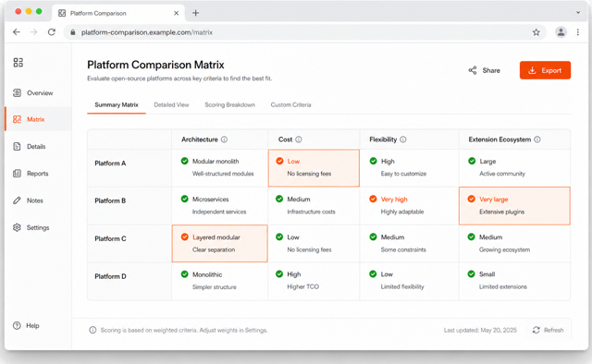
Task: Click the Microservices check icon
Action: tap(185, 199)
